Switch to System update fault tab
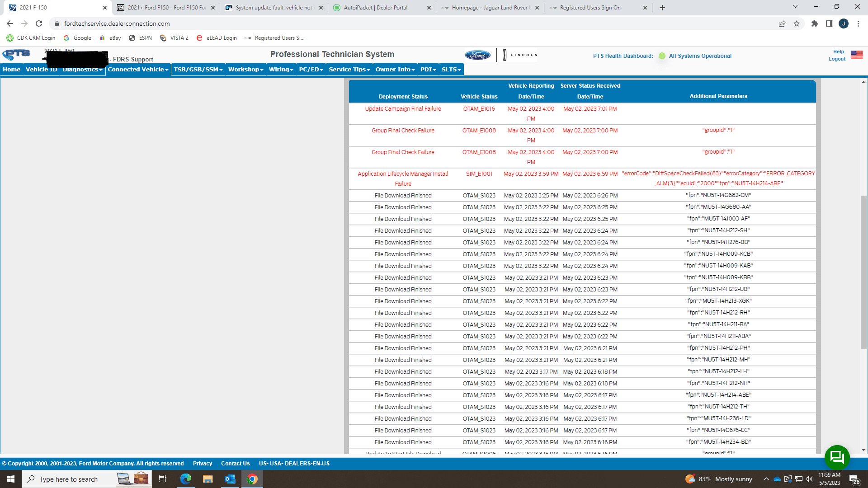This screenshot has height=488, width=868. [x=274, y=8]
